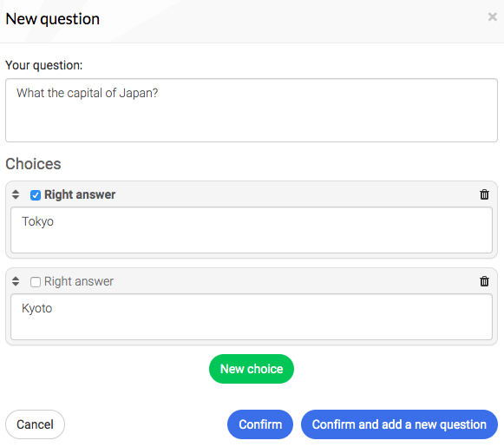Uncheck Right answer for the Tokyo choice

pyautogui.click(x=36, y=195)
